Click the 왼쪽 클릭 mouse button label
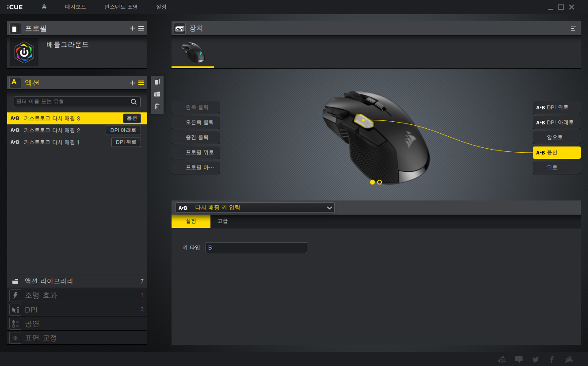The image size is (588, 366). [195, 107]
